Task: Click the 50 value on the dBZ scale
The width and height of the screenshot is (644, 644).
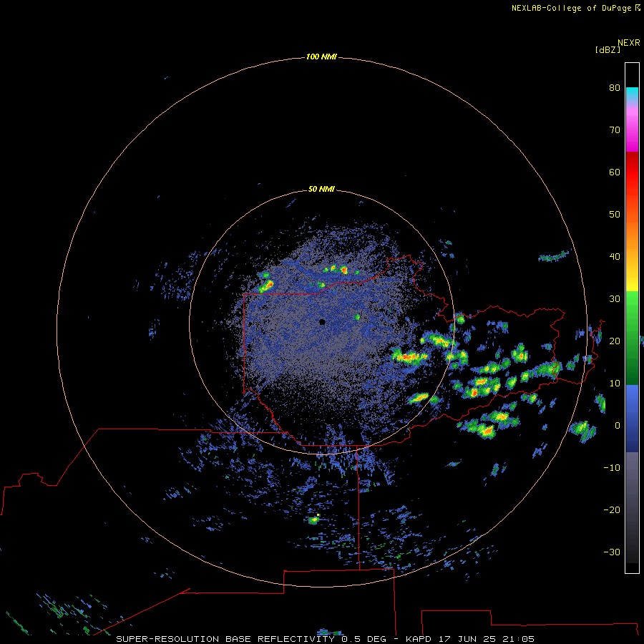Action: pos(615,215)
